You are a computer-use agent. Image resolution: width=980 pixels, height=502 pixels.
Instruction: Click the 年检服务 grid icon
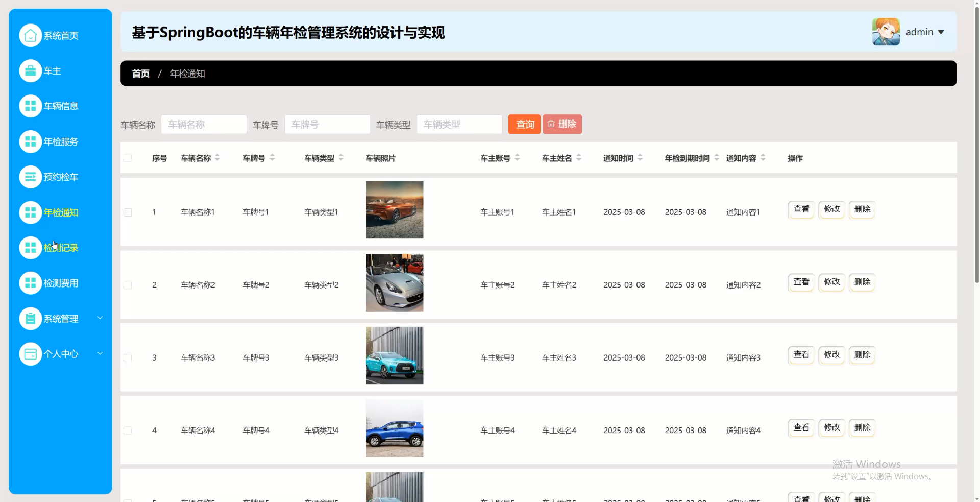[x=30, y=141]
